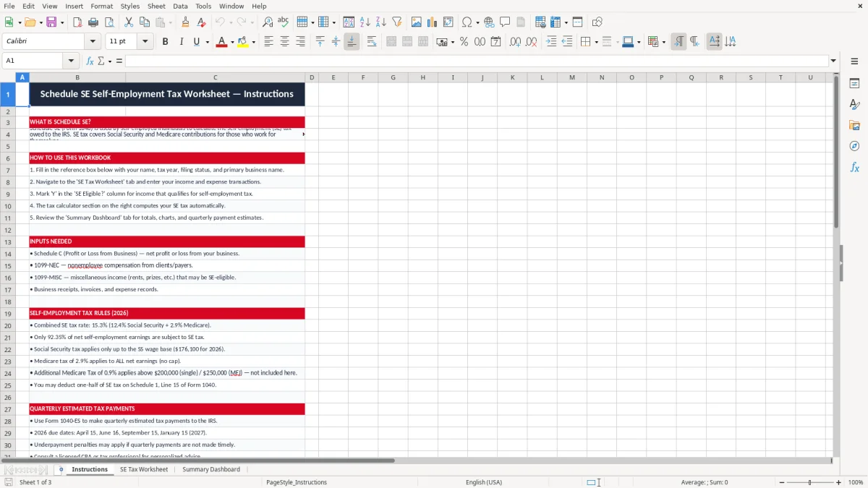Insert Hyperlink icon
Viewport: 868px width, 488px height.
pyautogui.click(x=489, y=22)
